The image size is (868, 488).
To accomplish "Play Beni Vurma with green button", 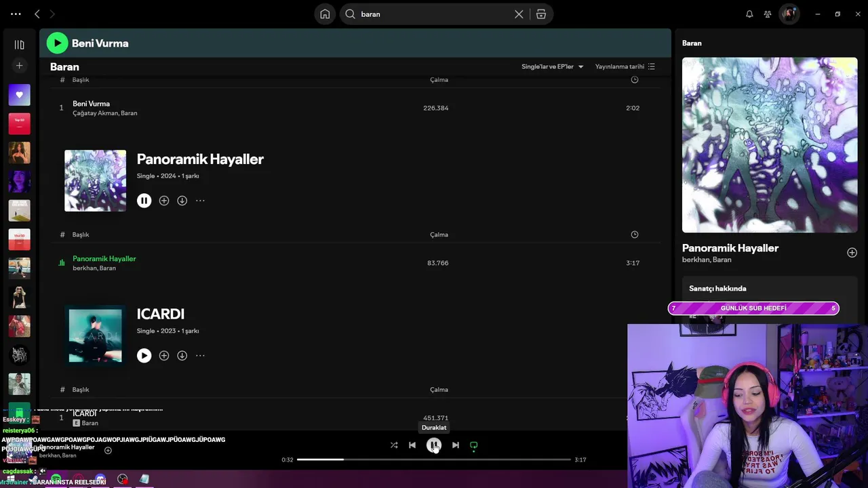I will [57, 43].
